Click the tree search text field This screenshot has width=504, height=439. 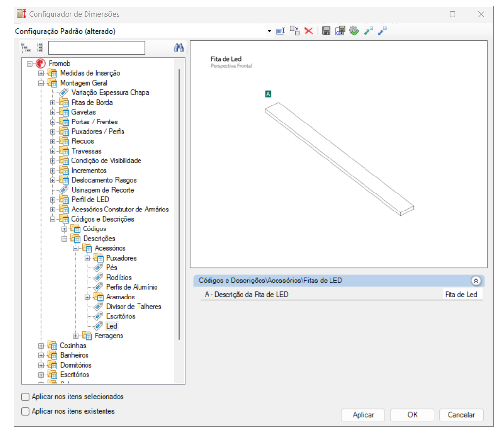pyautogui.click(x=96, y=48)
